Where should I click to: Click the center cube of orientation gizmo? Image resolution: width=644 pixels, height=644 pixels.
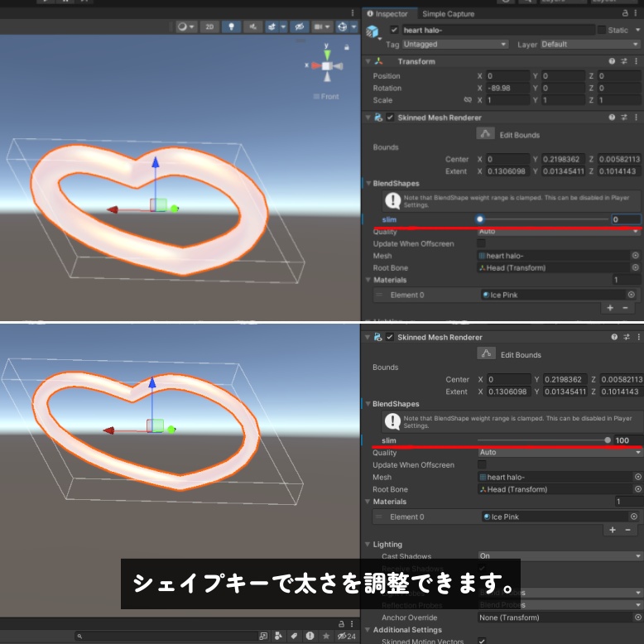[x=327, y=65]
